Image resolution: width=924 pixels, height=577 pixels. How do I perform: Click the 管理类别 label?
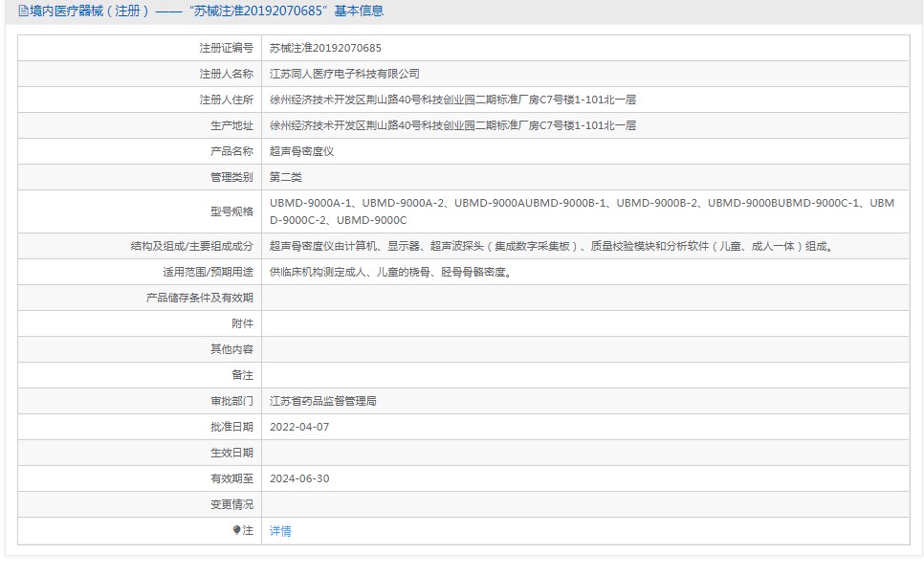click(x=231, y=177)
